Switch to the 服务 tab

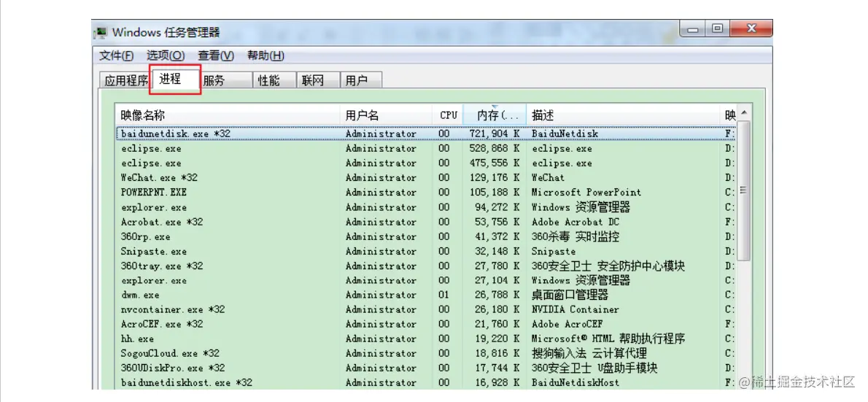coord(225,80)
